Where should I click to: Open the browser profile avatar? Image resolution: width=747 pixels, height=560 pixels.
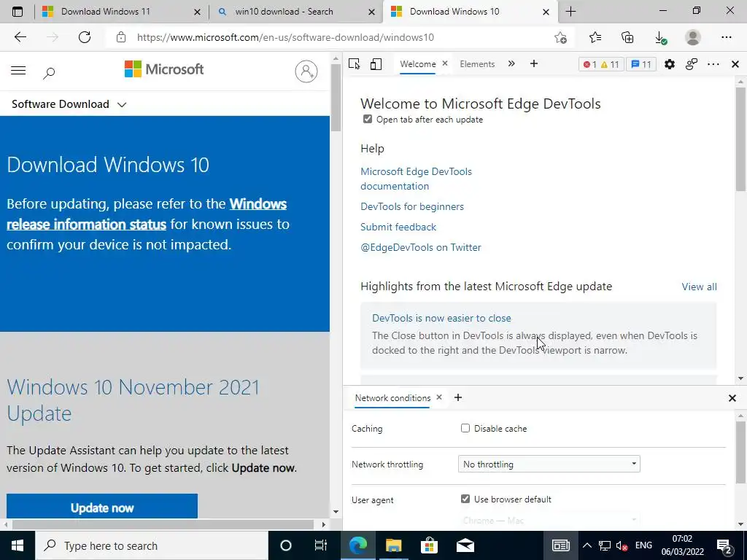coord(693,37)
